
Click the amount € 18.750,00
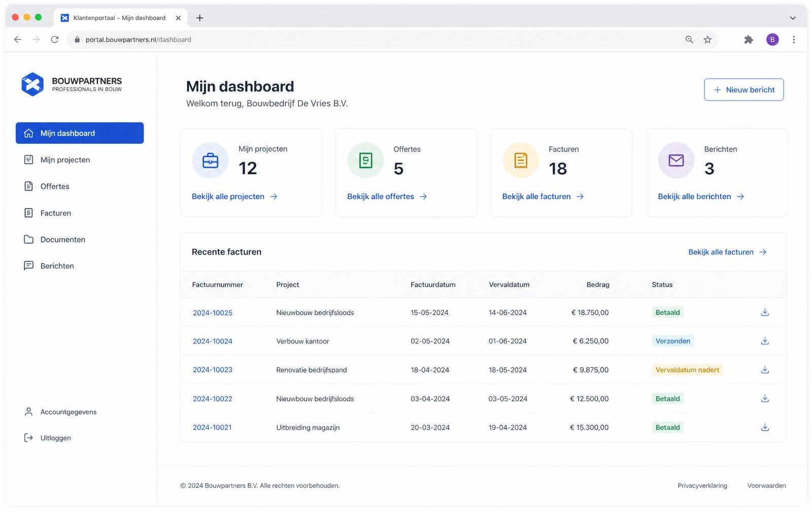pos(590,312)
